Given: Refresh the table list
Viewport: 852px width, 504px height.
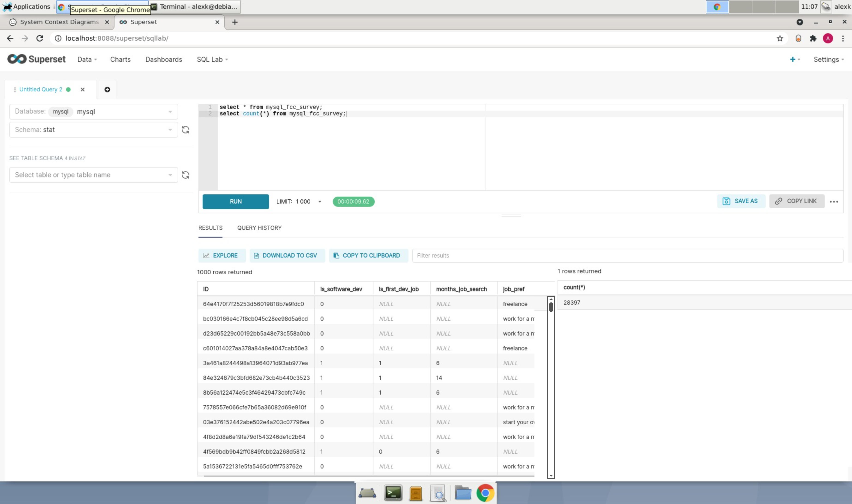Looking at the screenshot, I should pyautogui.click(x=185, y=174).
